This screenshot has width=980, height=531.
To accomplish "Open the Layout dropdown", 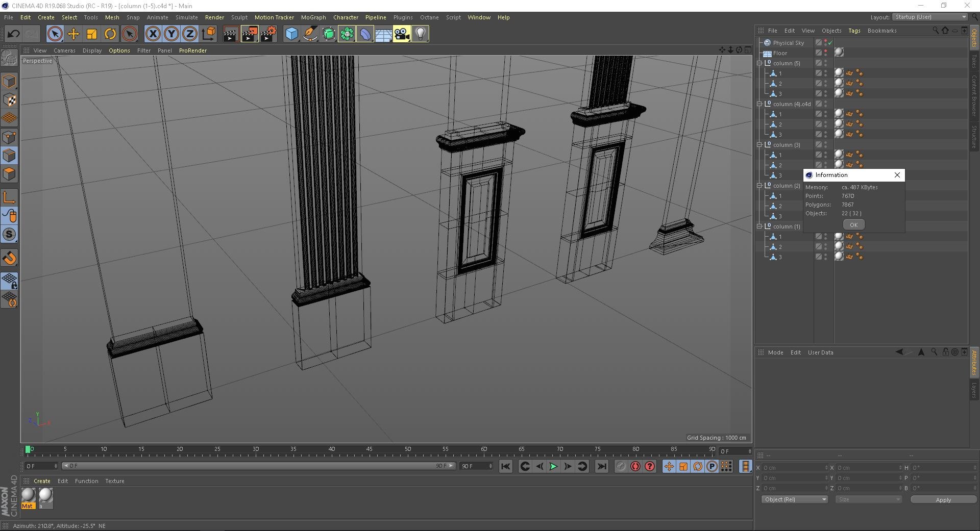I will coord(930,17).
